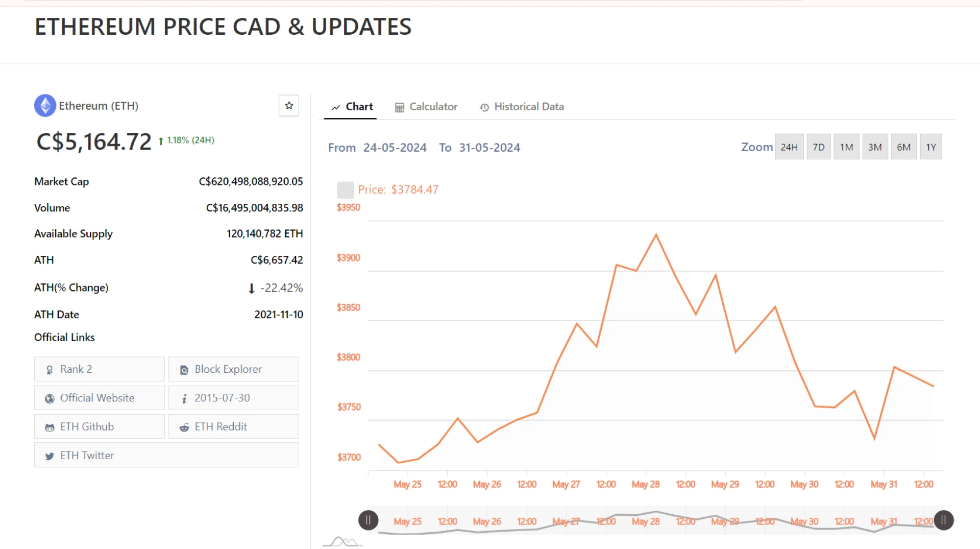Click the Twitter bird icon
The width and height of the screenshot is (980, 549).
(50, 456)
